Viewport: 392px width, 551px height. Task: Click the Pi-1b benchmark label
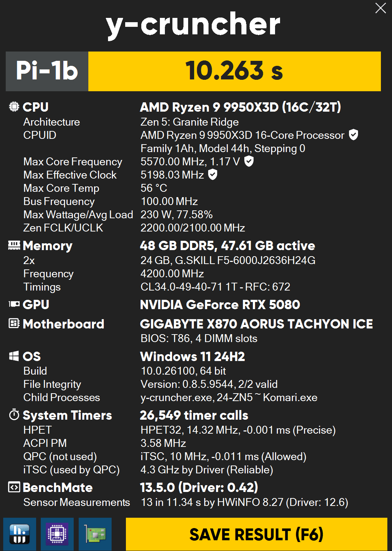click(x=47, y=71)
